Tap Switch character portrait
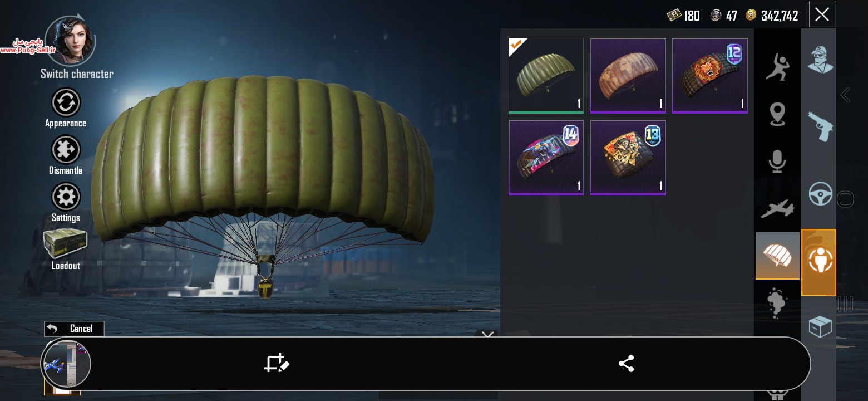The width and height of the screenshot is (868, 401). (x=71, y=42)
